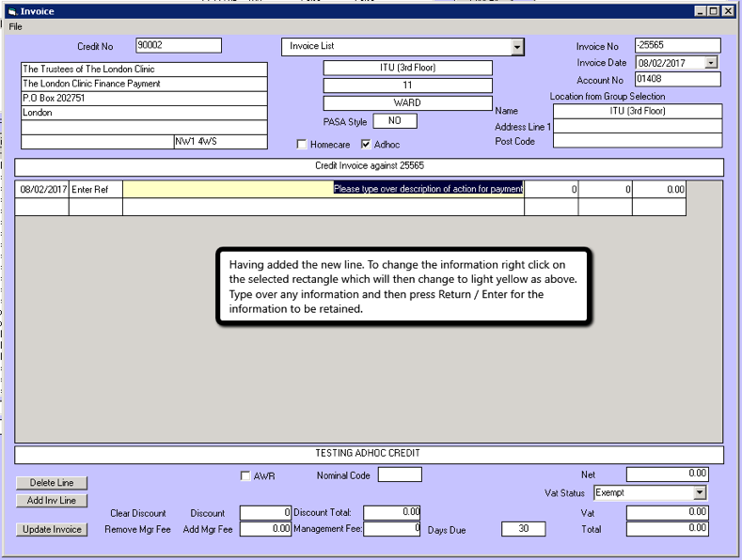Tick the AWR checkbox
The image size is (742, 560).
[x=245, y=476]
